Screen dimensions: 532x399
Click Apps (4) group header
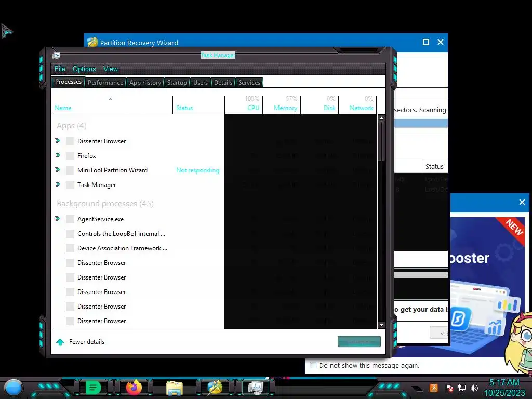pyautogui.click(x=72, y=126)
